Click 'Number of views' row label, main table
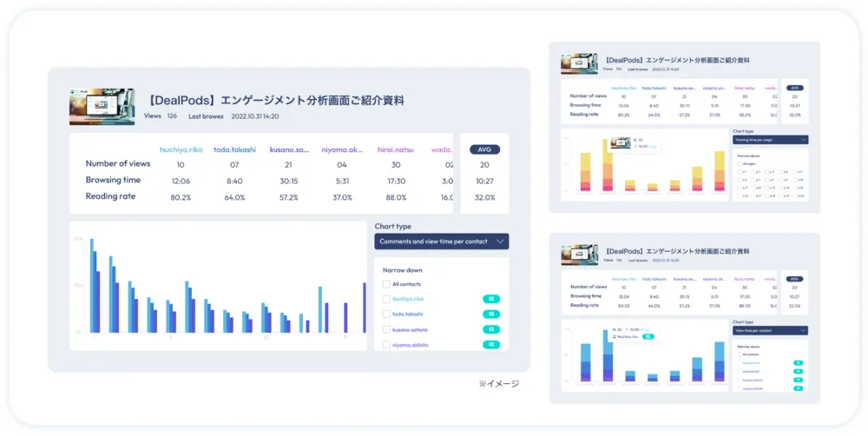868x437 pixels. tap(118, 163)
